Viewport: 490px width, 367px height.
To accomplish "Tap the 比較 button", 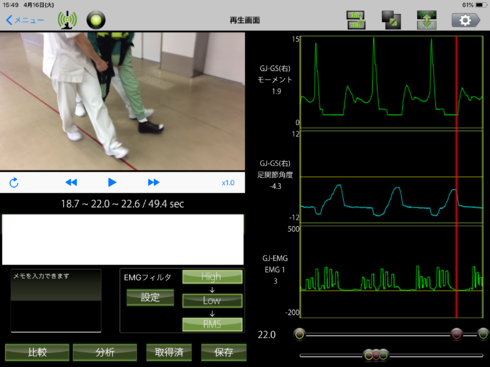I will tap(37, 352).
